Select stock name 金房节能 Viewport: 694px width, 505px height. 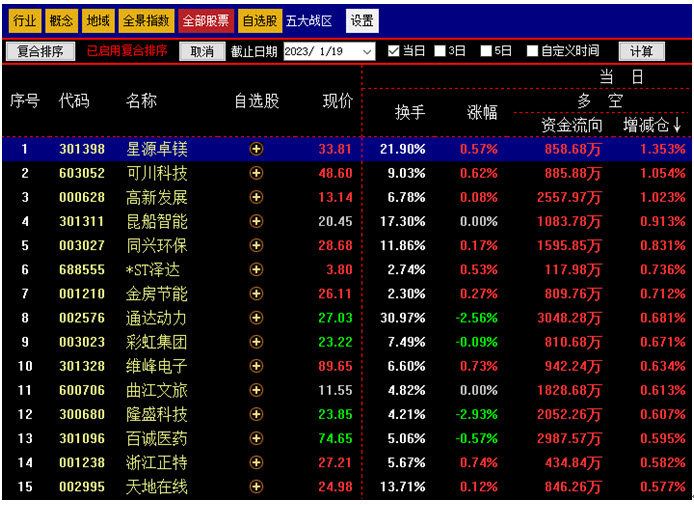tap(157, 293)
